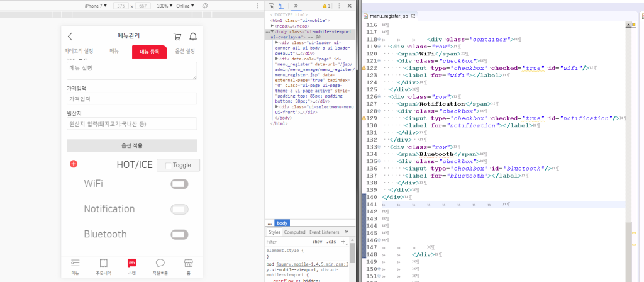Toggle the WiFi switch
Screen dimensions: 644x282
pos(179,184)
